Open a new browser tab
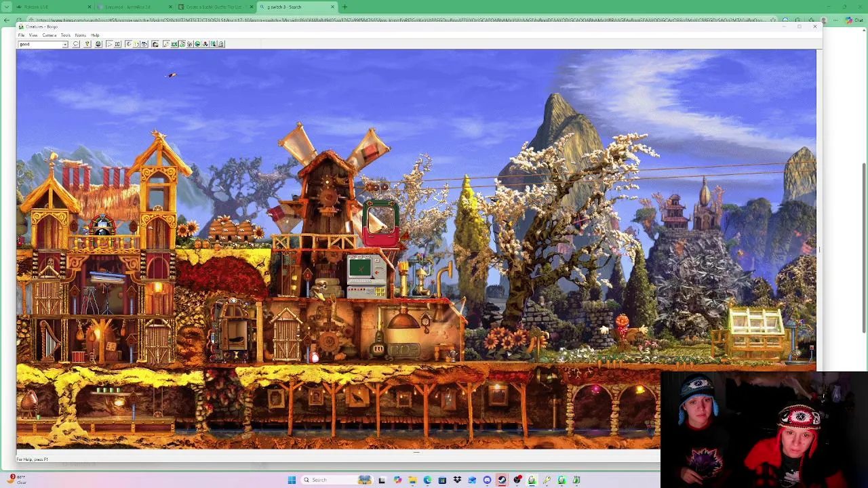 click(344, 7)
